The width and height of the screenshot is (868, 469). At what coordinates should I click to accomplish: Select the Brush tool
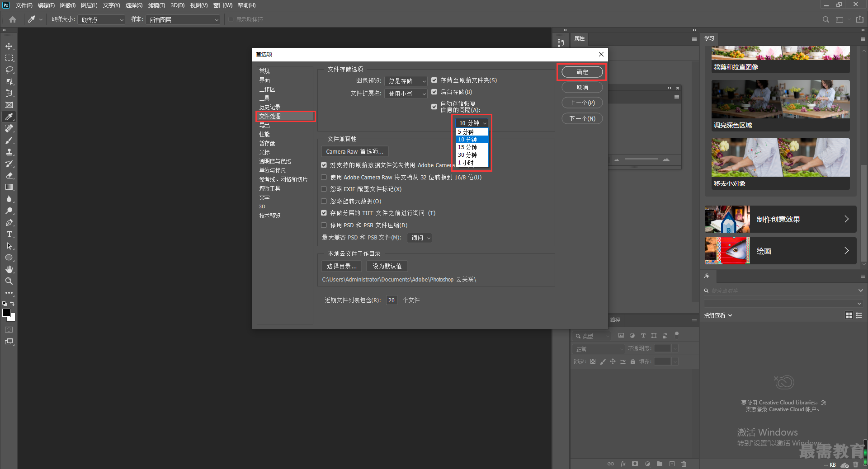9,141
